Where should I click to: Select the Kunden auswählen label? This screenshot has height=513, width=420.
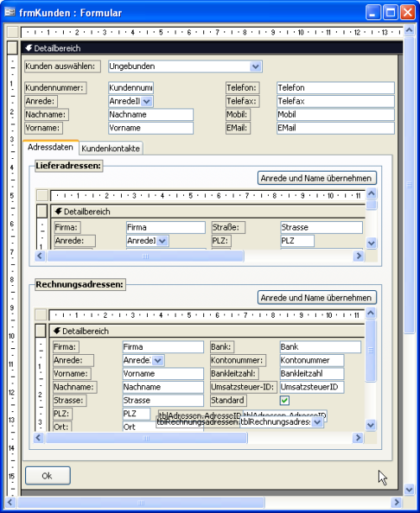pyautogui.click(x=62, y=66)
